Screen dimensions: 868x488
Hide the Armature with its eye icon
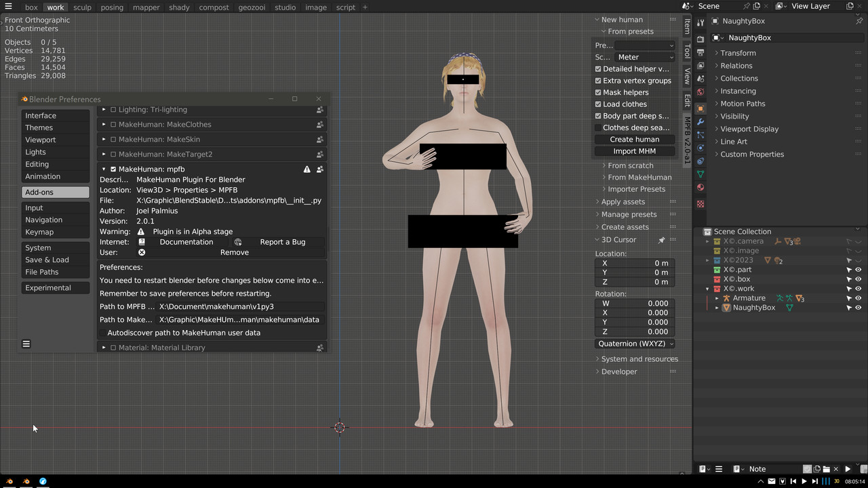pos(858,298)
